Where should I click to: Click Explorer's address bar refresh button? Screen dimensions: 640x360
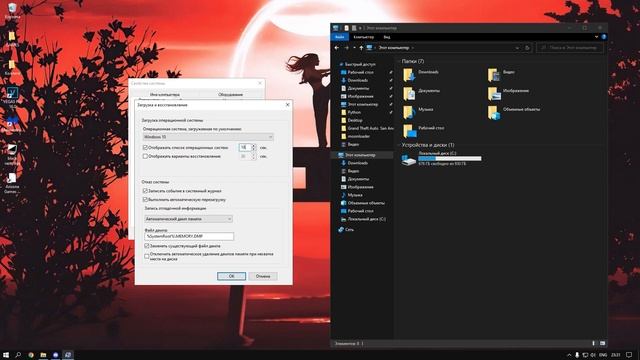click(x=527, y=48)
